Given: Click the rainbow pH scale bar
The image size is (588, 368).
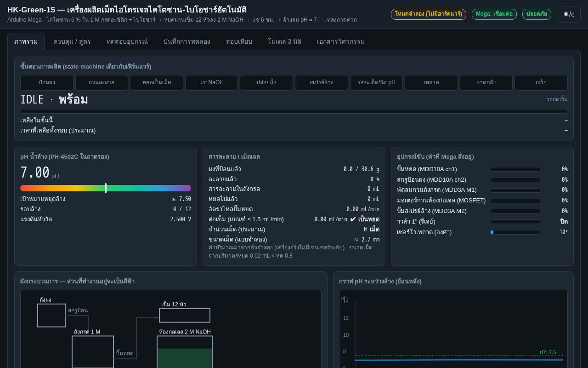Looking at the screenshot, I should tap(106, 188).
